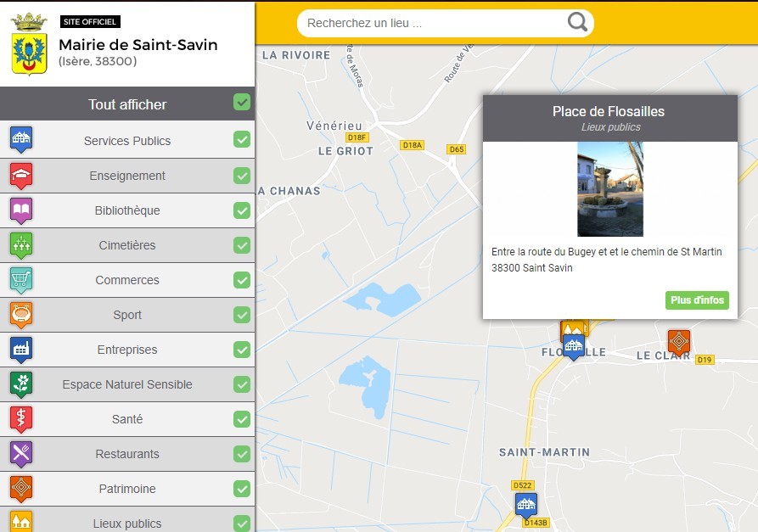Click the Sport category icon
The height and width of the screenshot is (532, 758).
coord(20,315)
